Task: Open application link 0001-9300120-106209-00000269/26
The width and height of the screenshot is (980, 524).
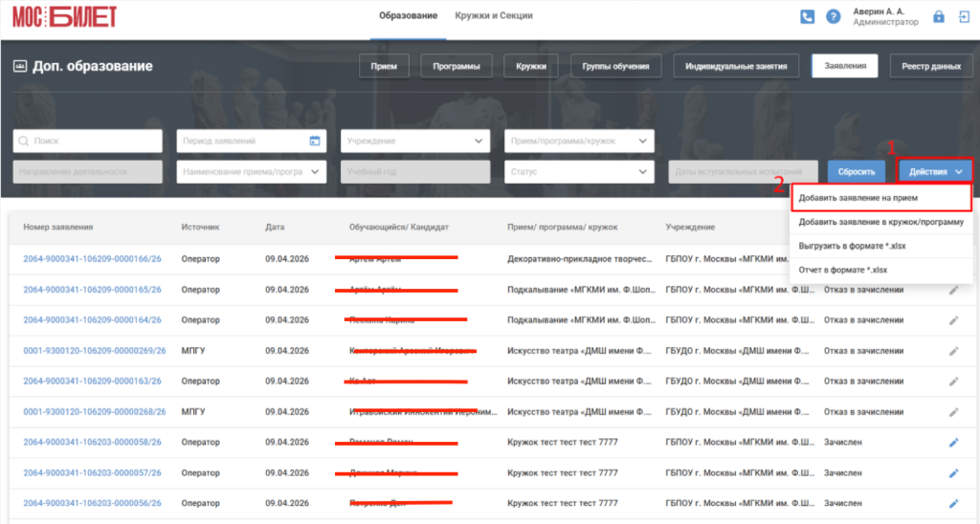Action: coord(95,351)
